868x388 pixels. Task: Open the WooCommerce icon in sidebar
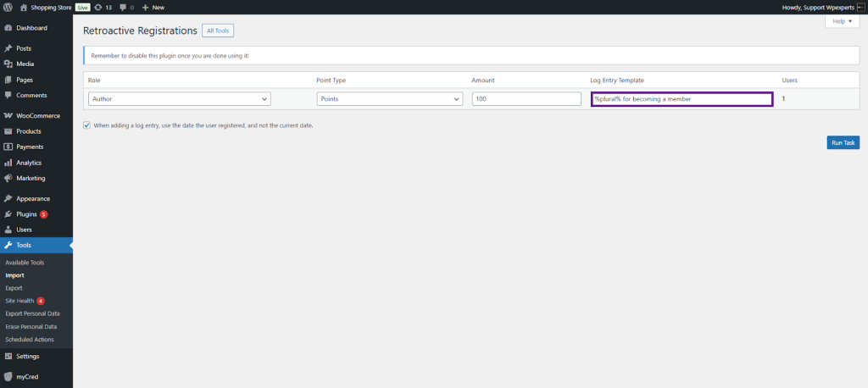tap(8, 116)
